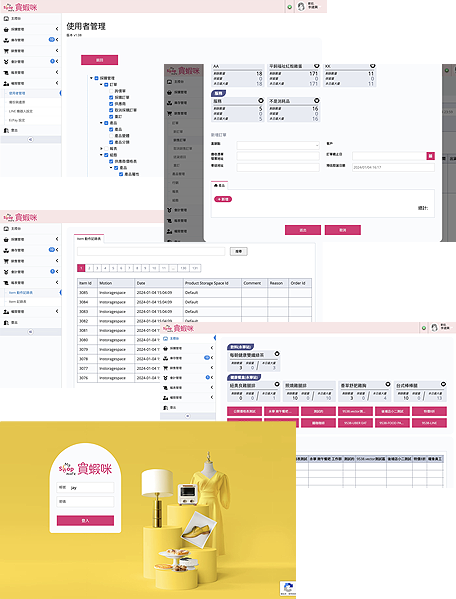Select the 產品 tab in the order form

point(220,185)
